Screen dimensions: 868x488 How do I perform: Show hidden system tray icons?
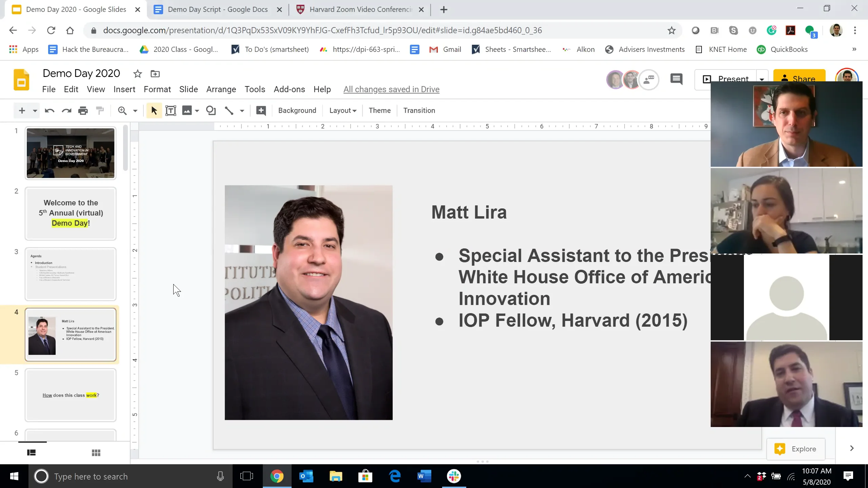747,476
